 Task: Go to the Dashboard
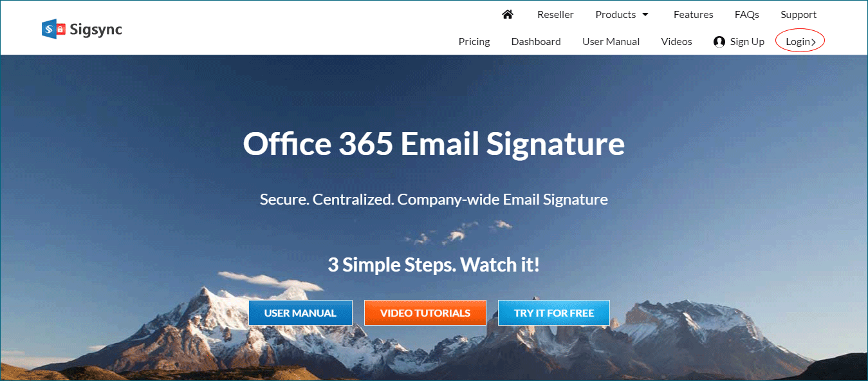(536, 41)
